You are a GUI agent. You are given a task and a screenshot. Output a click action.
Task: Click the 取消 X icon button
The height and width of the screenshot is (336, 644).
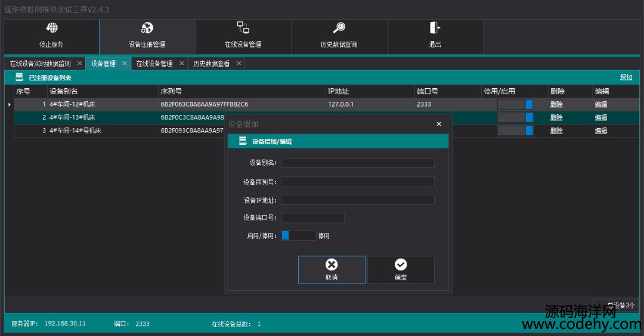pyautogui.click(x=332, y=265)
